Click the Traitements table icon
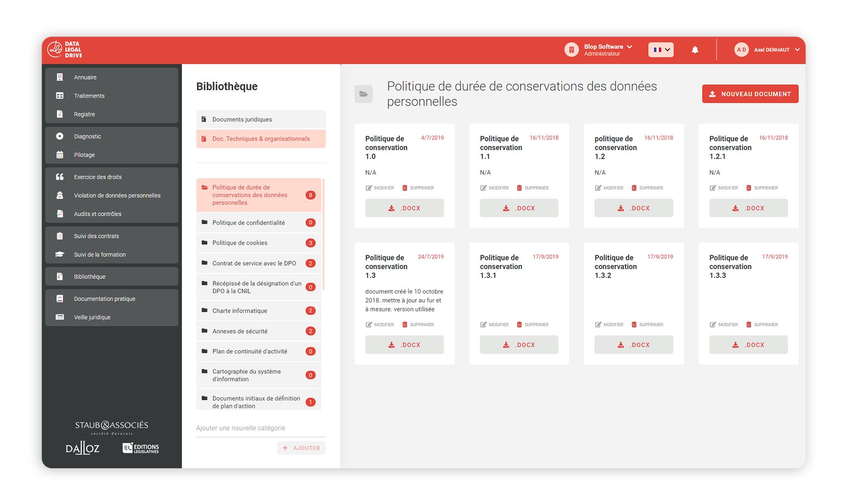 [x=60, y=96]
